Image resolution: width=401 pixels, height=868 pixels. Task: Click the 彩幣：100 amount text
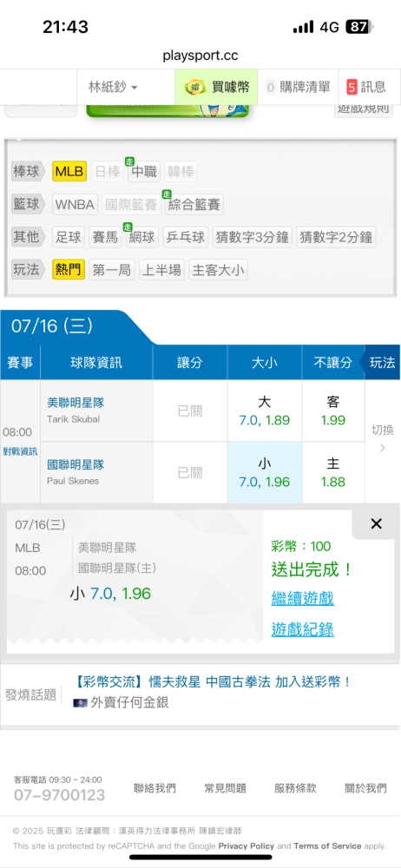pos(300,547)
